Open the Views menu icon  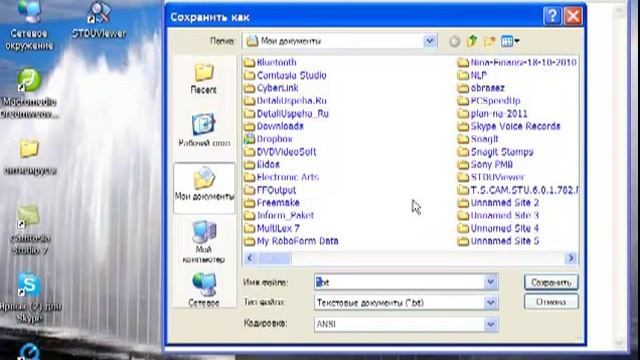click(x=510, y=41)
